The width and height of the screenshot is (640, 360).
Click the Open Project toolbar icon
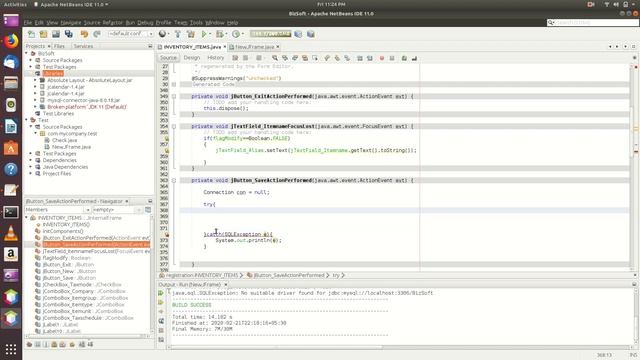[x=56, y=34]
